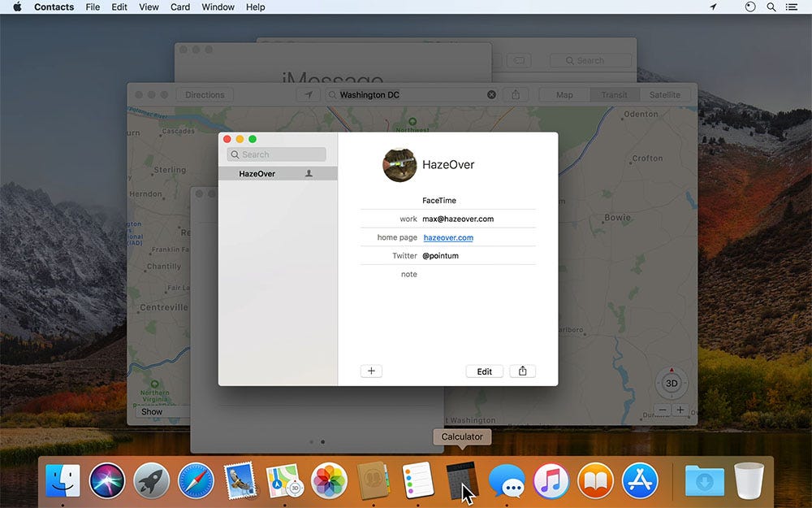Launch Siri from the Dock
Viewport: 812px width, 508px height.
pos(107,480)
